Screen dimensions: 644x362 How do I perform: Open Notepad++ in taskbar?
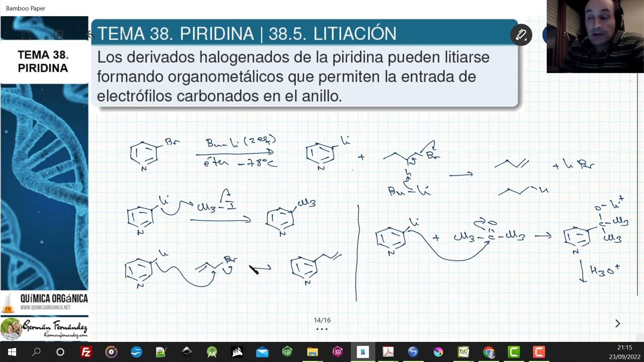coord(161,352)
